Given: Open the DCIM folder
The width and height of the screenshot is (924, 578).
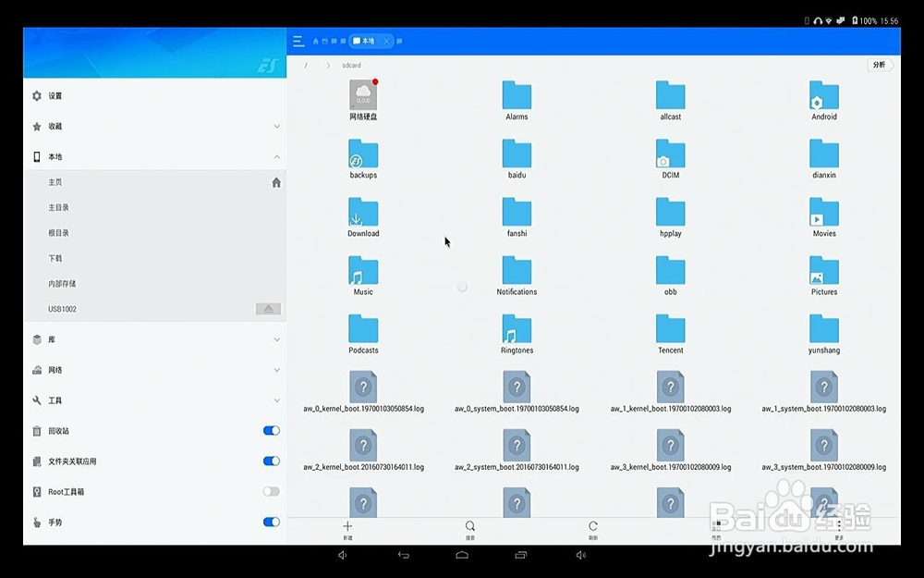Looking at the screenshot, I should pos(671,159).
